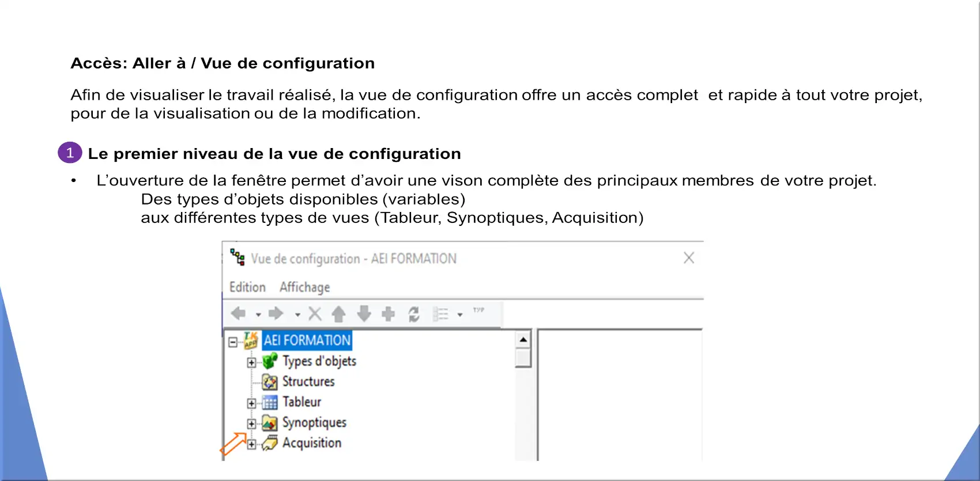This screenshot has width=980, height=481.
Task: Select the Structures tree item
Action: 308,381
